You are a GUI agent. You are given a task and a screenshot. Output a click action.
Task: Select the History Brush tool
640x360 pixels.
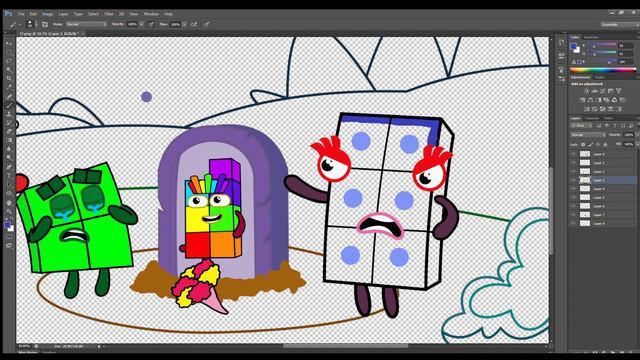pyautogui.click(x=9, y=123)
